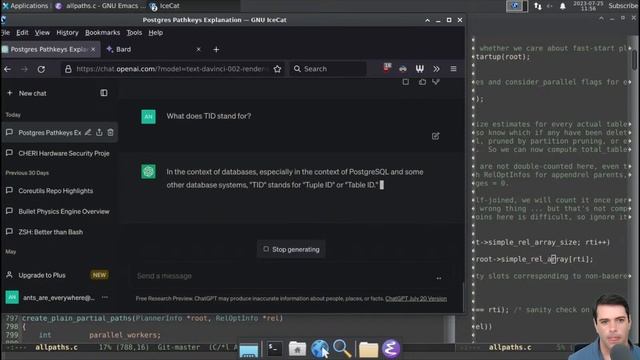640x360 pixels.
Task: Thumbs down the previous response
Action: click(436, 82)
